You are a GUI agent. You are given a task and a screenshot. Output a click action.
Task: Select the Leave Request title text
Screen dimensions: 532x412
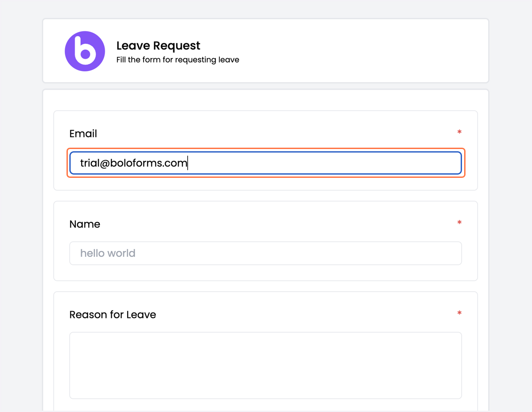click(158, 46)
